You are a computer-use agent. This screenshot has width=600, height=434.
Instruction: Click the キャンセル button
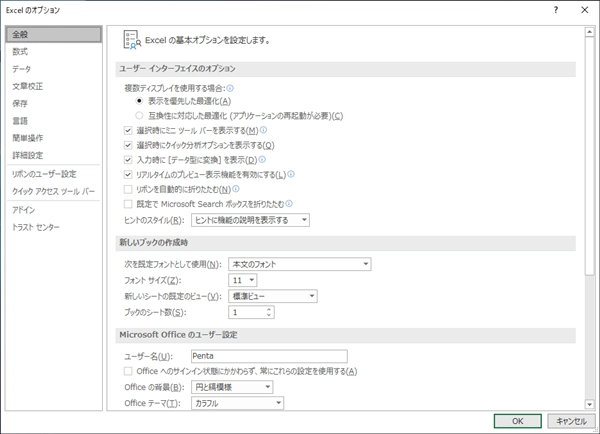pyautogui.click(x=571, y=421)
